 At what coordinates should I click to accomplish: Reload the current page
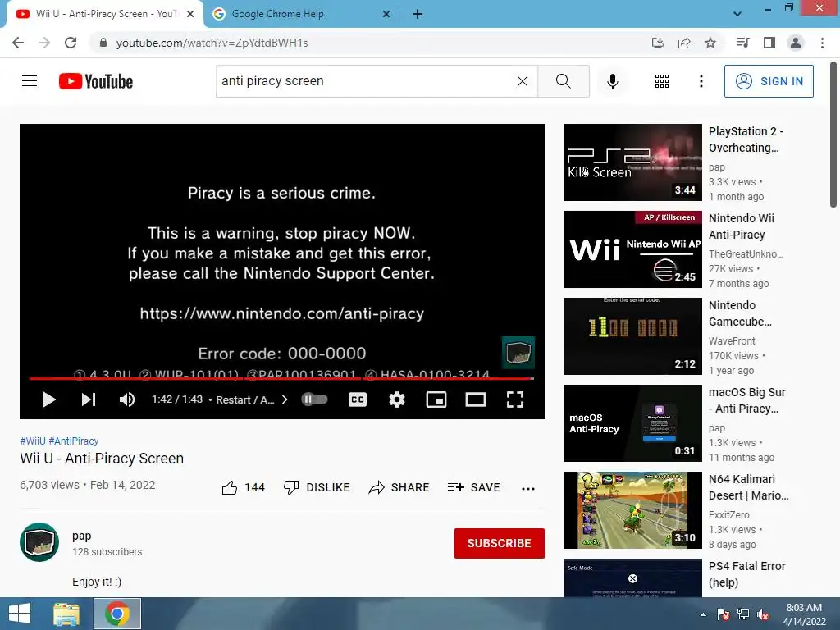point(71,43)
